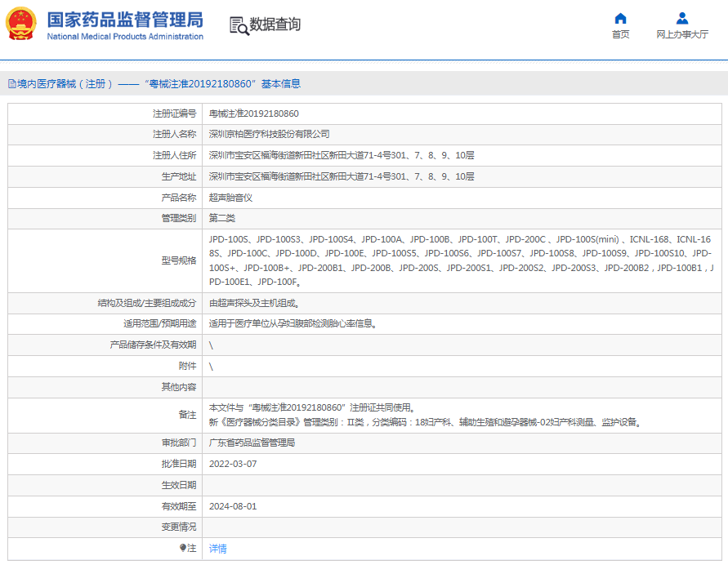Open the 首页 navigation label

(x=620, y=34)
